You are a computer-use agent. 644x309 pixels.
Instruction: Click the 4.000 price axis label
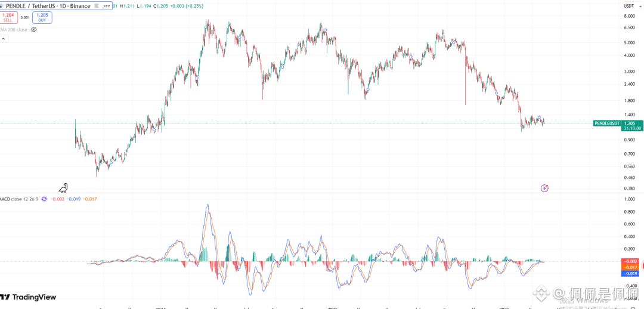point(629,55)
